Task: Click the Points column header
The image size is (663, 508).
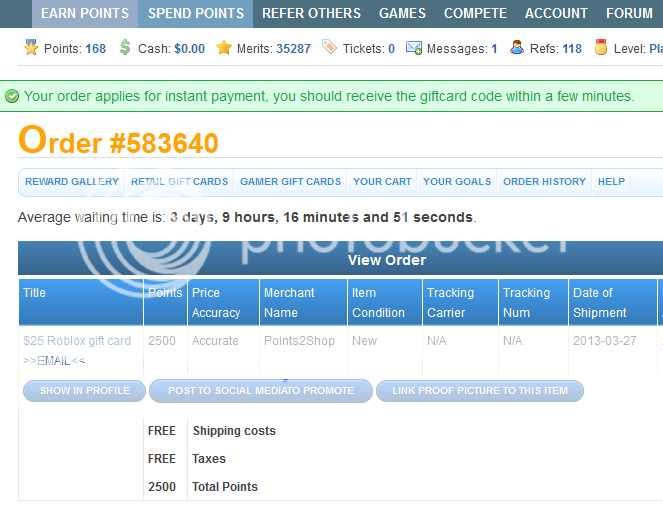Action: tap(165, 302)
